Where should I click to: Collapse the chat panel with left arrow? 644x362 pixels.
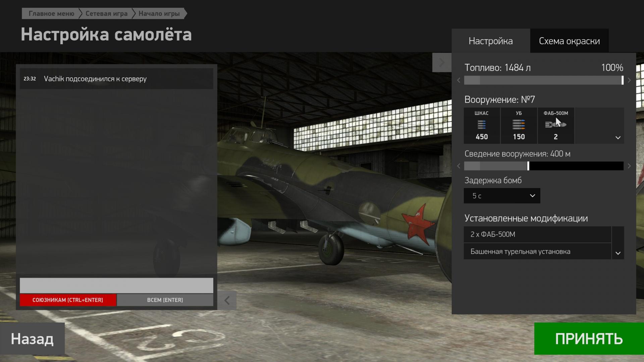227,300
